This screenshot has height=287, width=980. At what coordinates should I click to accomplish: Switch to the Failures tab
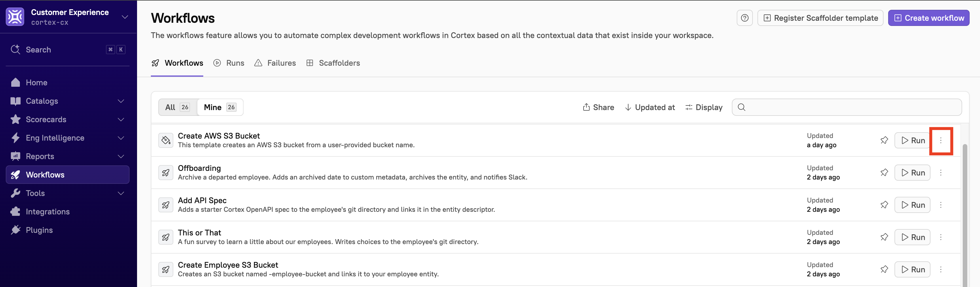tap(275, 63)
